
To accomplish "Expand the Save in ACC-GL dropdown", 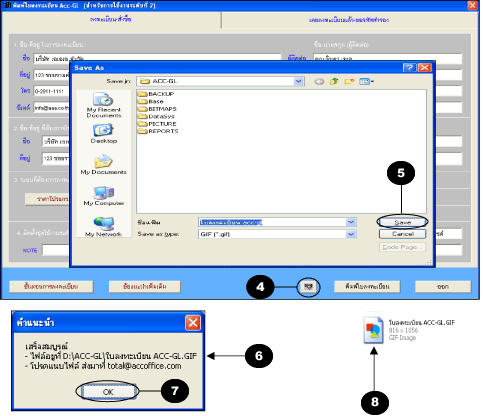I will pos(299,81).
